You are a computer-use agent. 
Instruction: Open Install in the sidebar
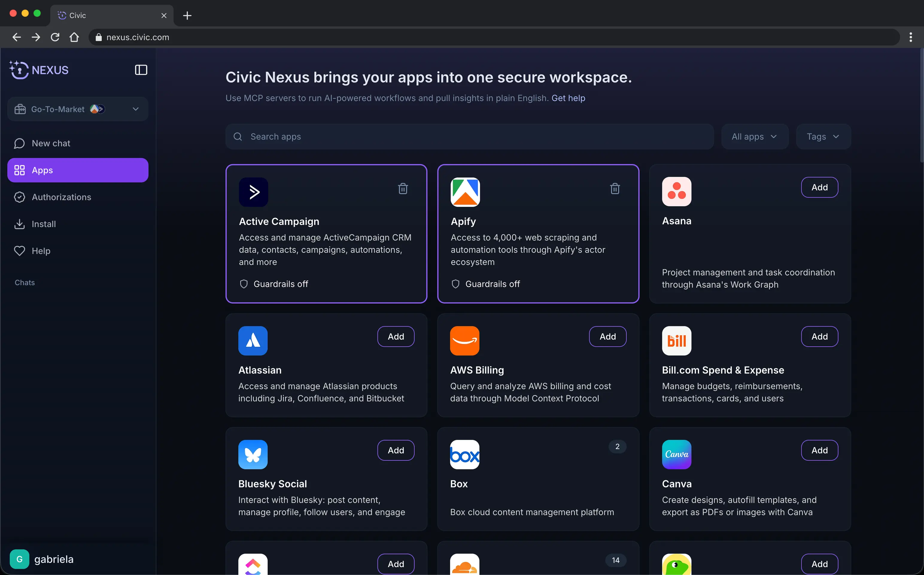77,224
